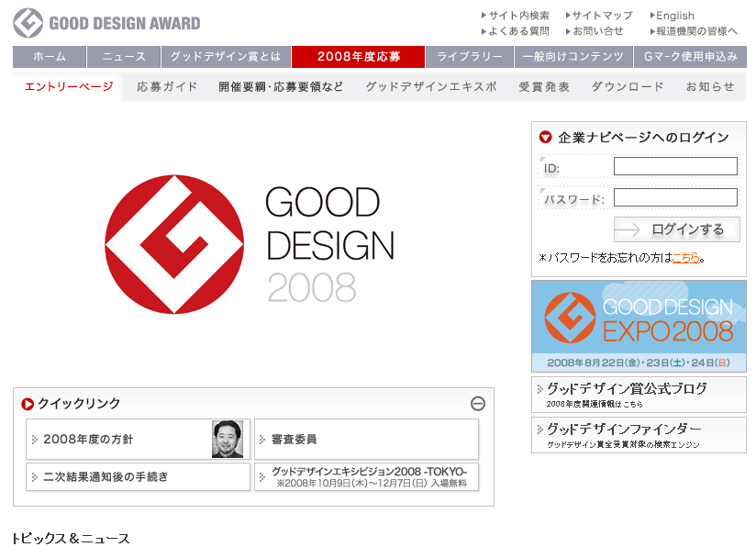Open the グッドデザインファインダー link
Screen dimensions: 756x547
(639, 435)
